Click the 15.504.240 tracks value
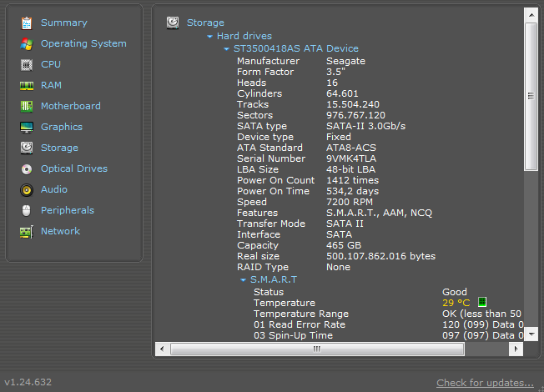The image size is (544, 392). click(353, 104)
